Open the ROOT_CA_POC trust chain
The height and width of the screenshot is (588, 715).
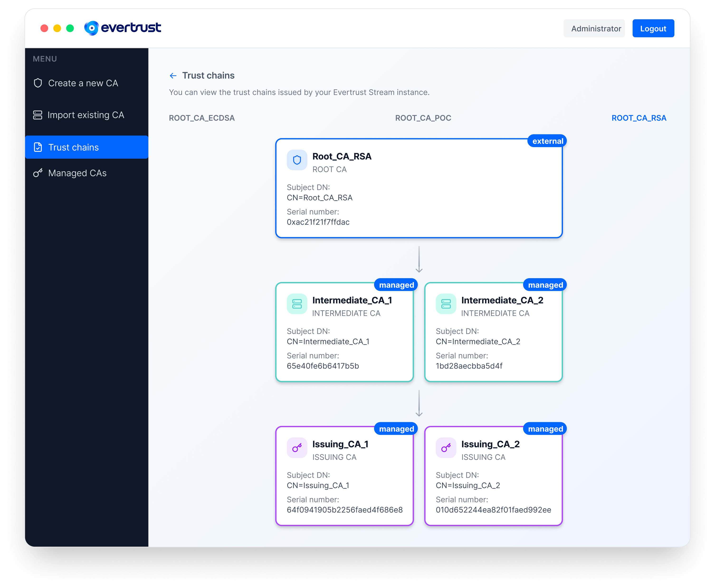(423, 118)
